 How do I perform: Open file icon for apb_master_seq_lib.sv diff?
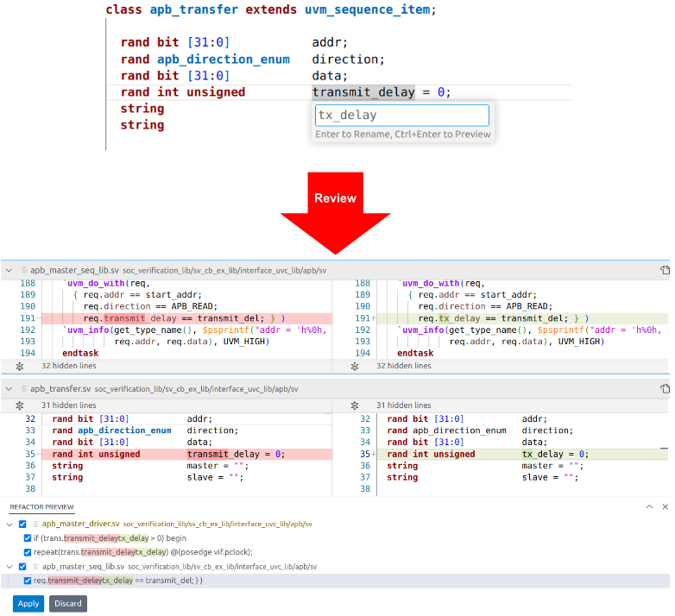tap(665, 270)
